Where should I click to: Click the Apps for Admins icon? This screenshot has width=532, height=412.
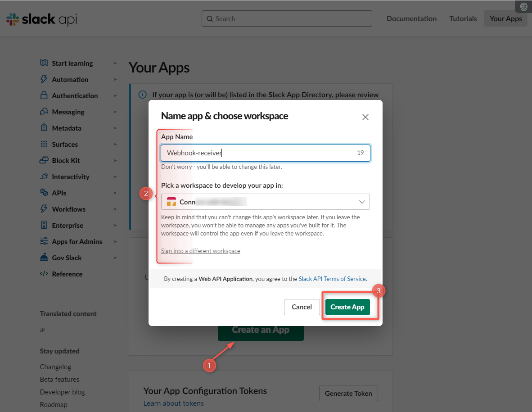pos(44,241)
